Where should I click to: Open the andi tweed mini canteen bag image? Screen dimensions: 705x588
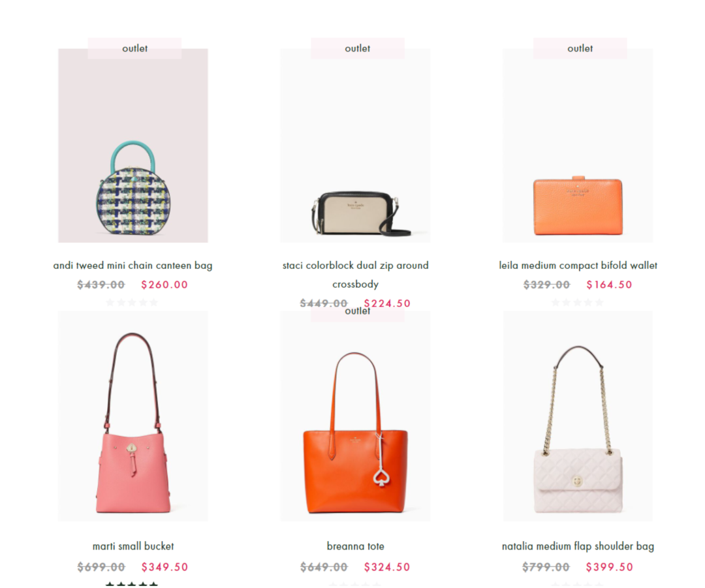[x=133, y=146]
